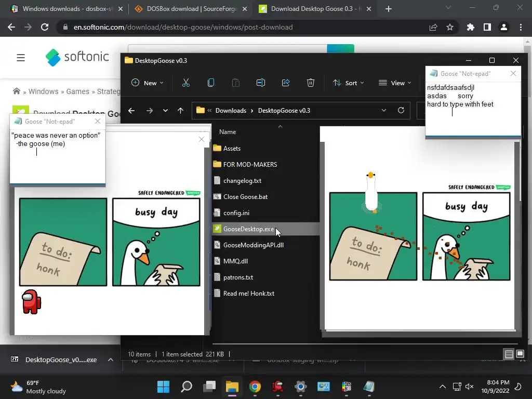Select patrons.txt file
The width and height of the screenshot is (532, 399).
(x=238, y=277)
